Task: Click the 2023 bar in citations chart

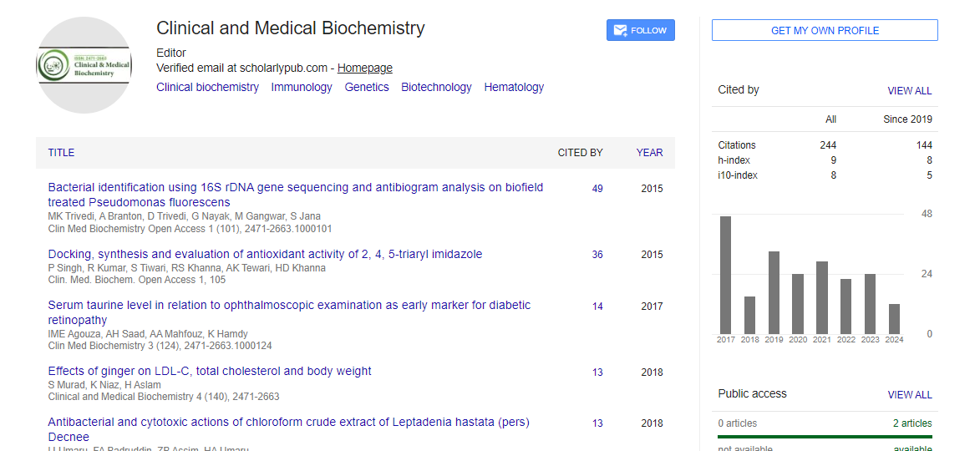Action: [870, 303]
